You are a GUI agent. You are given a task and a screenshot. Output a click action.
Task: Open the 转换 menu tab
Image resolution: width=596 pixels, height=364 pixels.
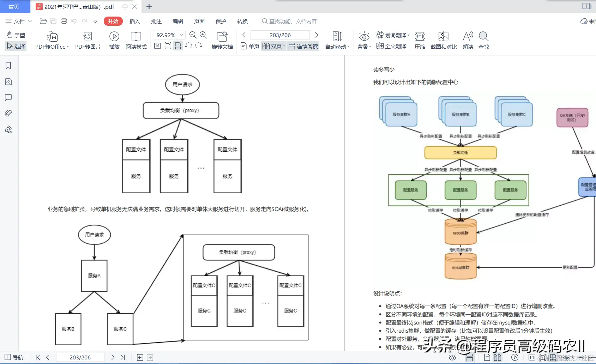242,21
